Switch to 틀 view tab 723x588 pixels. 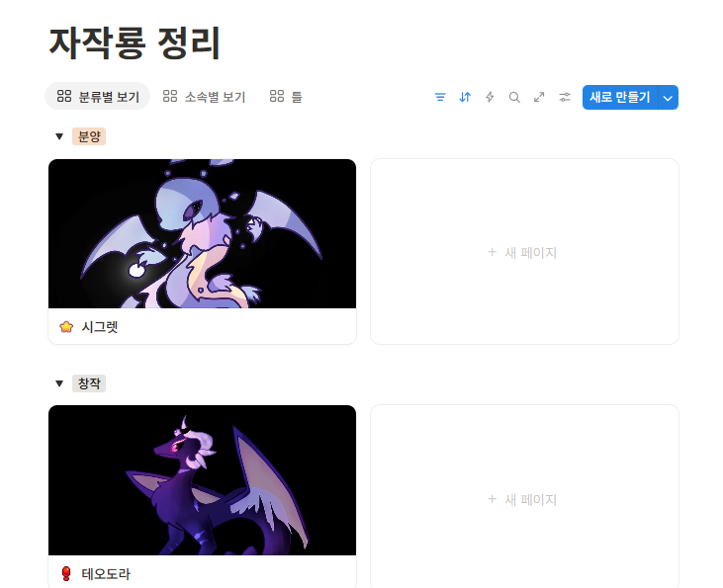286,96
